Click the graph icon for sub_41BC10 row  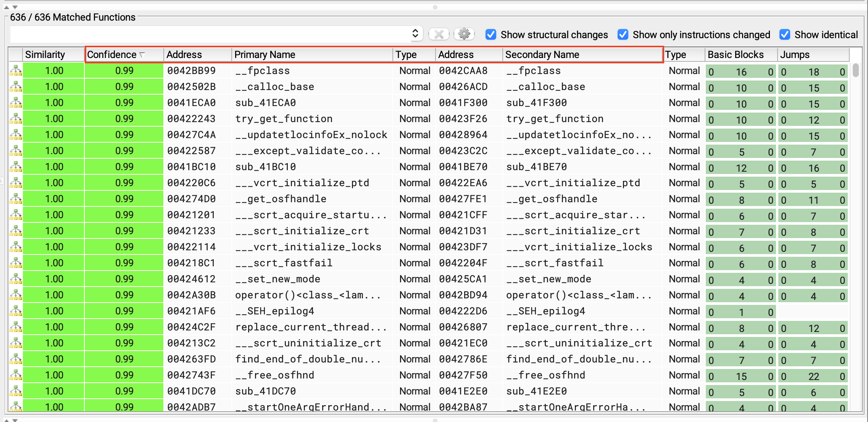pyautogui.click(x=16, y=167)
